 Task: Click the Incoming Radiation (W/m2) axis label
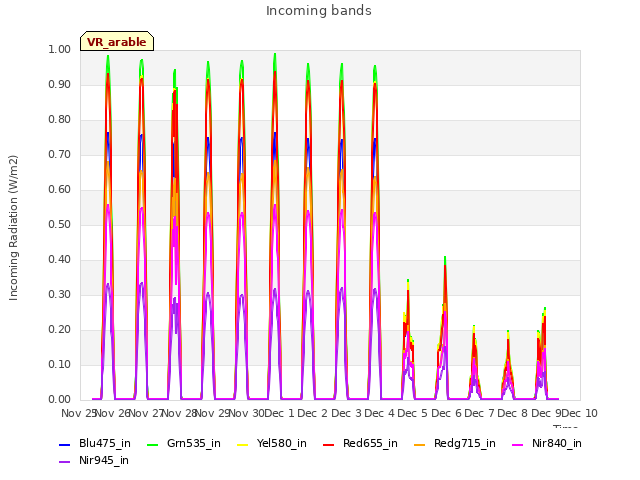[13, 228]
